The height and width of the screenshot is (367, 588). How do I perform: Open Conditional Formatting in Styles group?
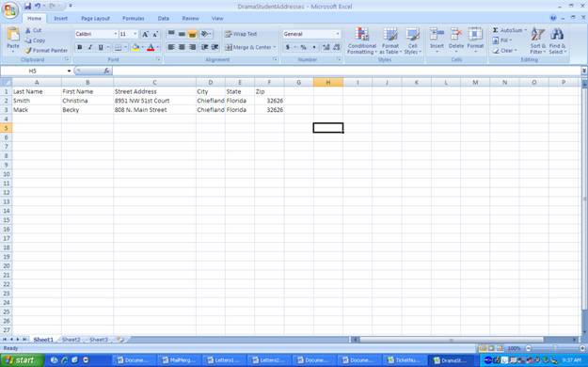tap(362, 40)
